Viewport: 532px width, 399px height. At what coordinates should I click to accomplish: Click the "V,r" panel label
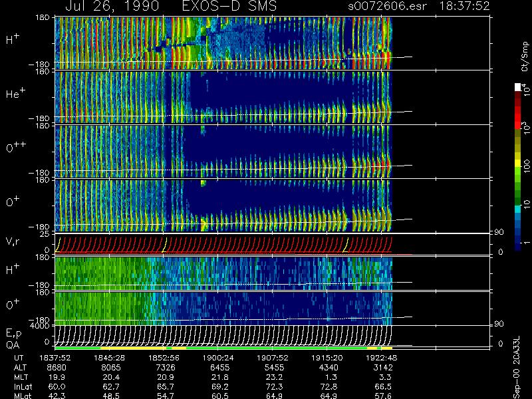coord(13,241)
